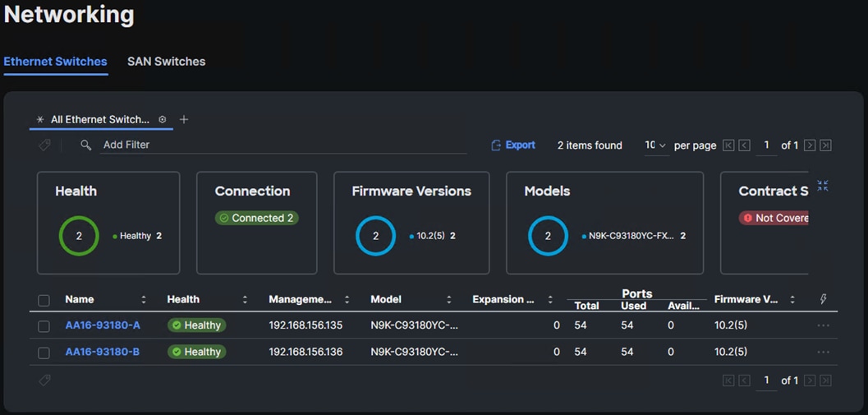Open the AA16-93180-A switch link

click(103, 325)
